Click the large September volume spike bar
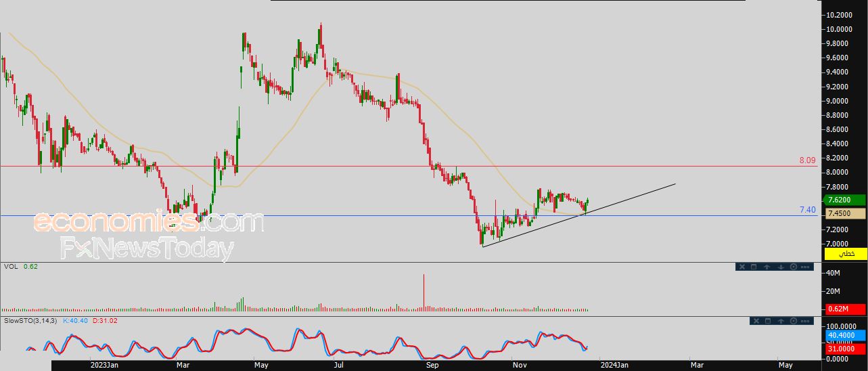 424,292
